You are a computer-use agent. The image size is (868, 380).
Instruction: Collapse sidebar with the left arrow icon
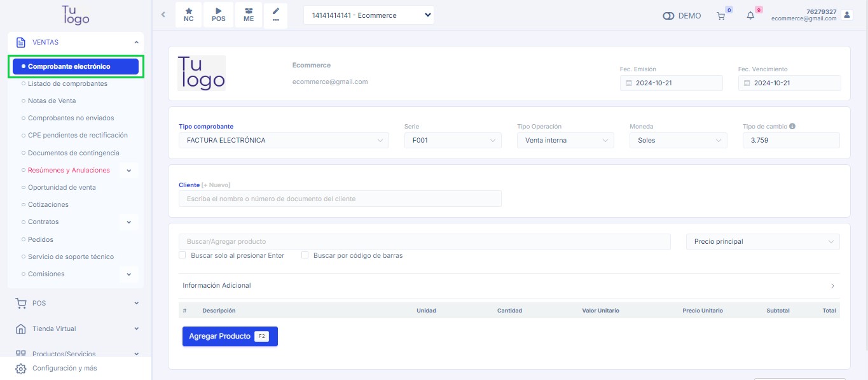point(163,15)
